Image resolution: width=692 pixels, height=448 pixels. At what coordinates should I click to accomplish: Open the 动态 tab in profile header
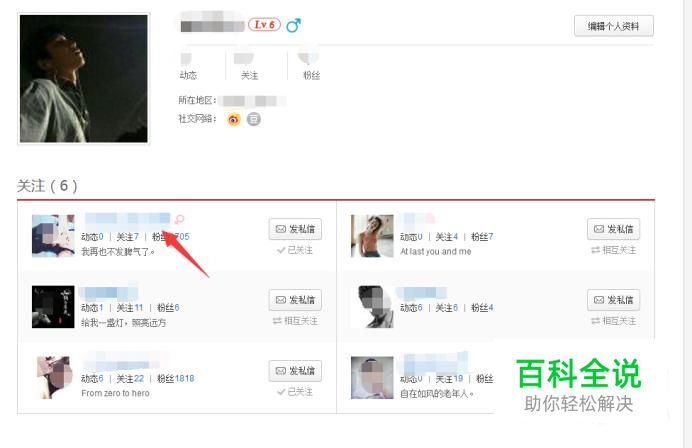pos(188,66)
